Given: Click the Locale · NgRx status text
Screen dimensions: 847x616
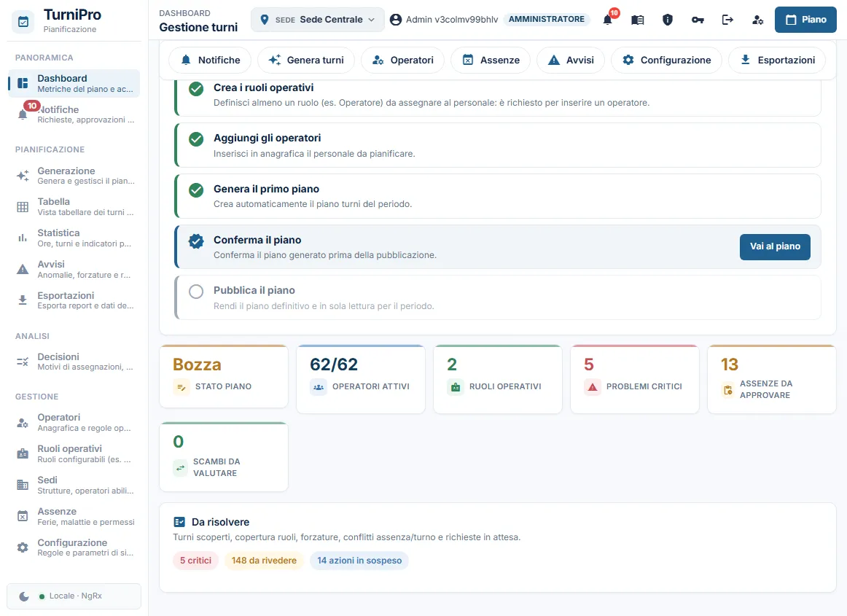Looking at the screenshot, I should click(x=76, y=596).
